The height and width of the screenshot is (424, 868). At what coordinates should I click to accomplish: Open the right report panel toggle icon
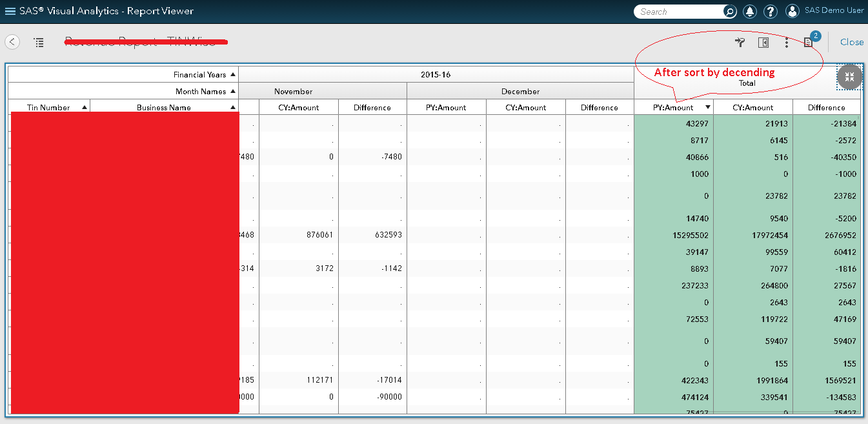763,41
